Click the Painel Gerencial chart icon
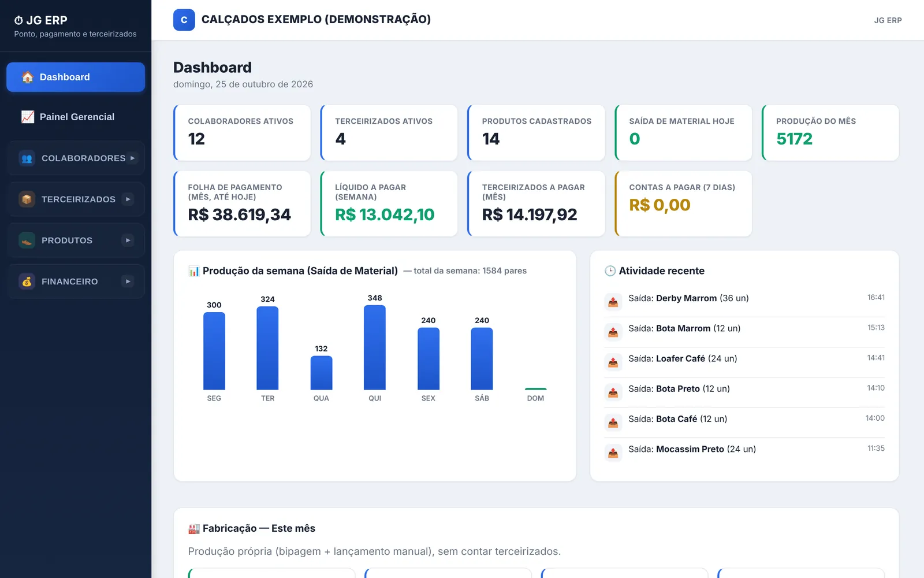The width and height of the screenshot is (924, 578). pos(28,117)
